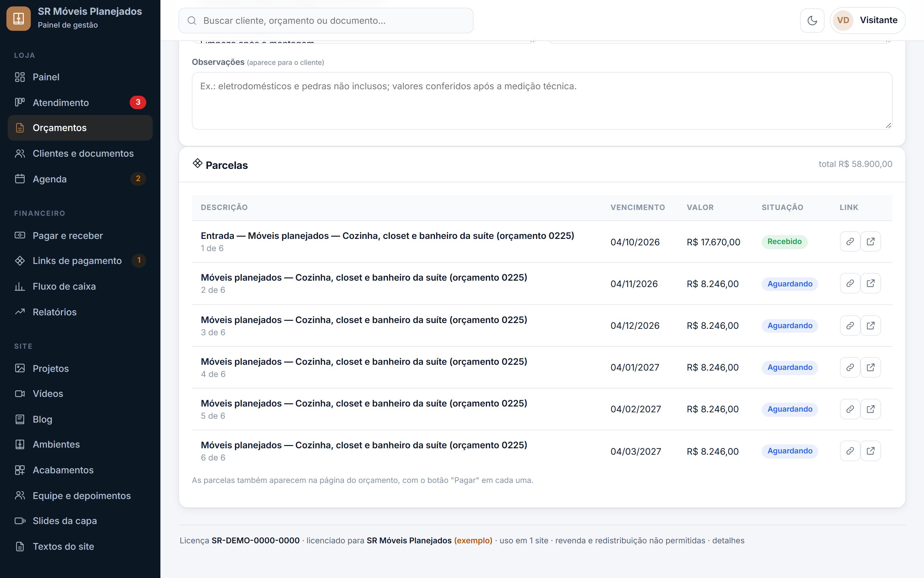Click into the Observações text area
924x578 pixels.
pyautogui.click(x=542, y=101)
